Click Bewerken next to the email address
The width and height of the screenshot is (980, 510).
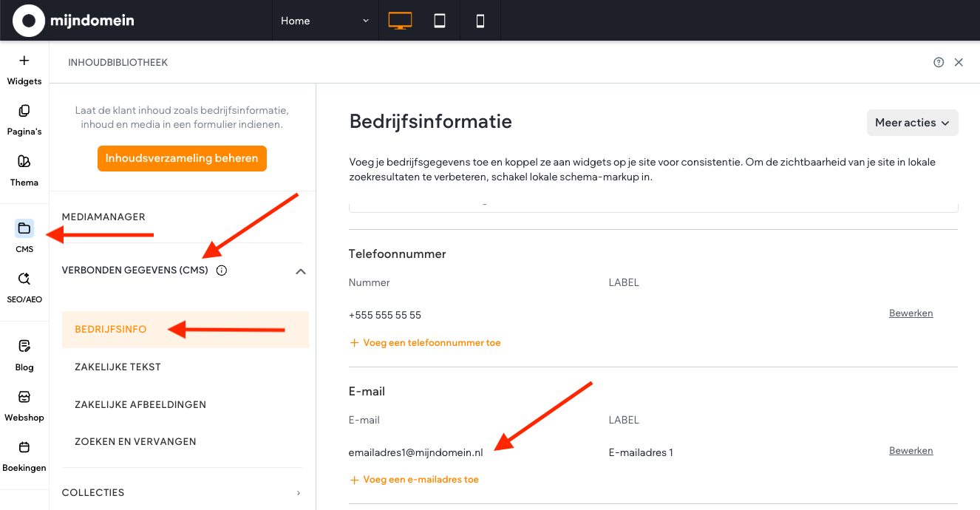[911, 451]
